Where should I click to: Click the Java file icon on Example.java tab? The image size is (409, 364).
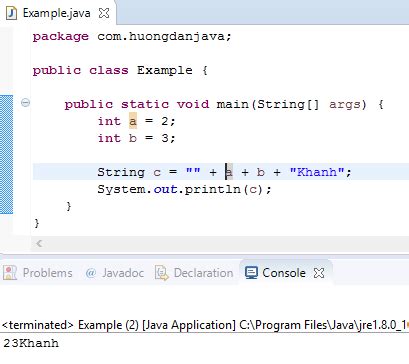(11, 13)
